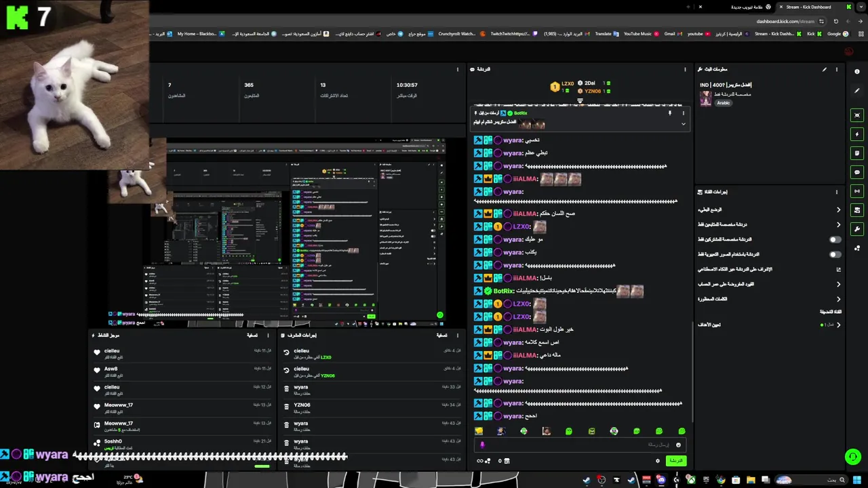Expand the pinned message chevron
Screen dimensions: 868x488
coord(683,124)
